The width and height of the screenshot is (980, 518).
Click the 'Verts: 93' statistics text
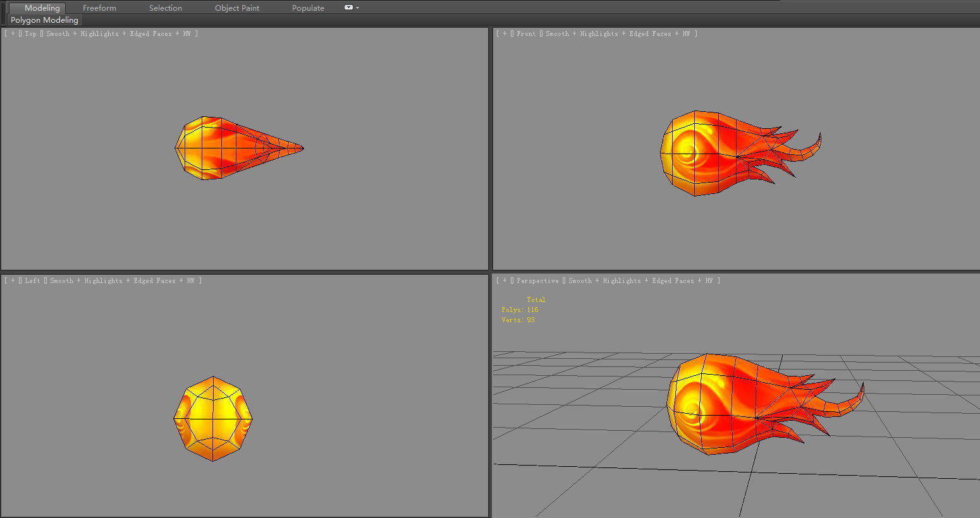pyautogui.click(x=518, y=320)
